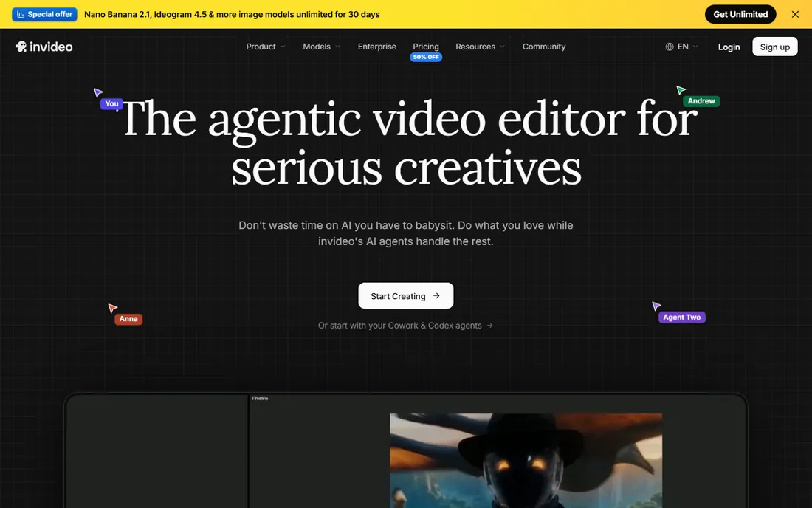This screenshot has width=812, height=508.
Task: Click the chart icon in Special offer badge
Action: point(21,14)
